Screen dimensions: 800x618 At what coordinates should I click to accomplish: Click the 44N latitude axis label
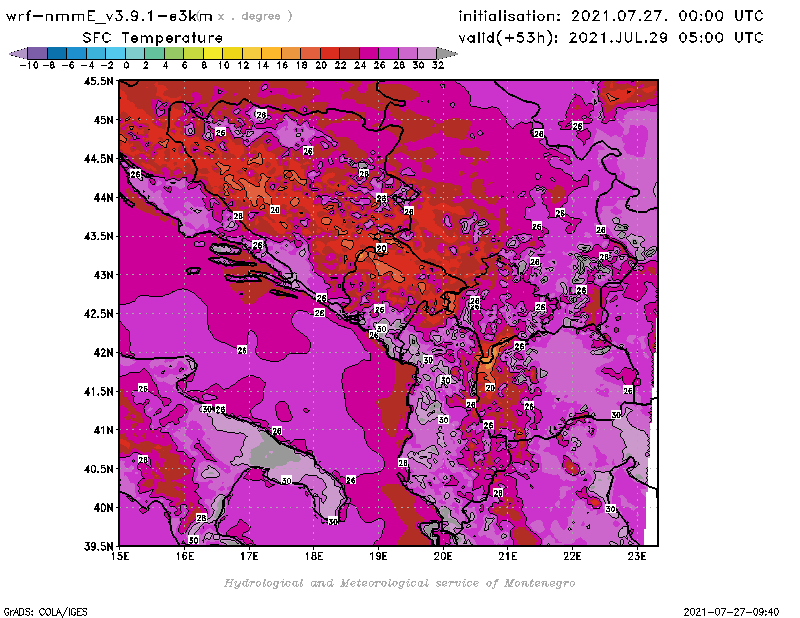103,197
